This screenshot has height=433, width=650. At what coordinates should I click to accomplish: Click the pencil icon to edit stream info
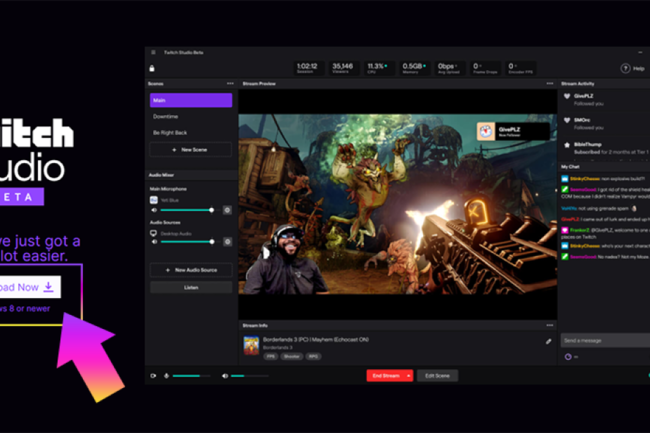tap(548, 341)
